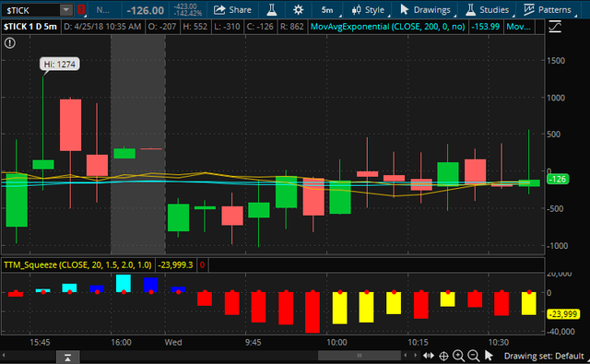The height and width of the screenshot is (364, 590).
Task: Click the -423.00 net change value in the top bar
Action: [x=186, y=6]
